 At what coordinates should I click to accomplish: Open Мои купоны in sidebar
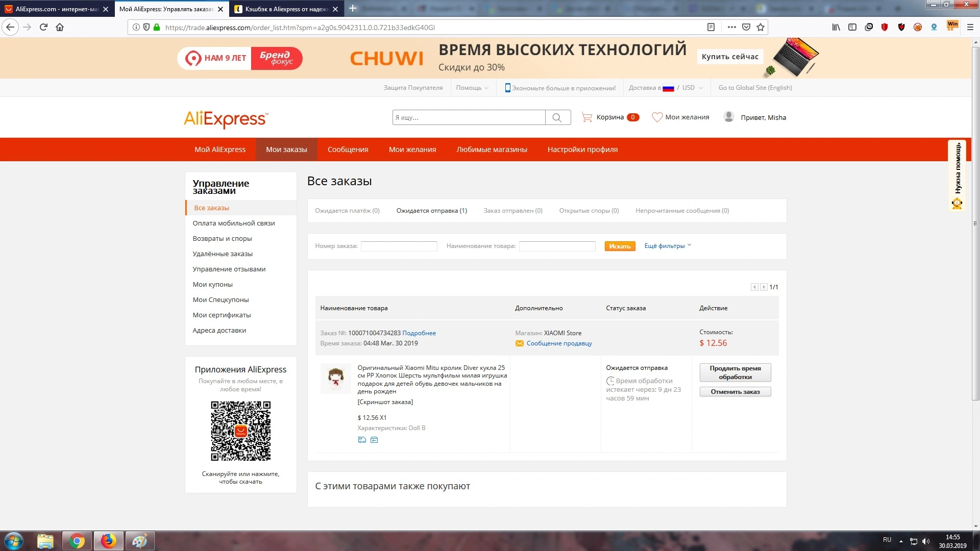(212, 285)
